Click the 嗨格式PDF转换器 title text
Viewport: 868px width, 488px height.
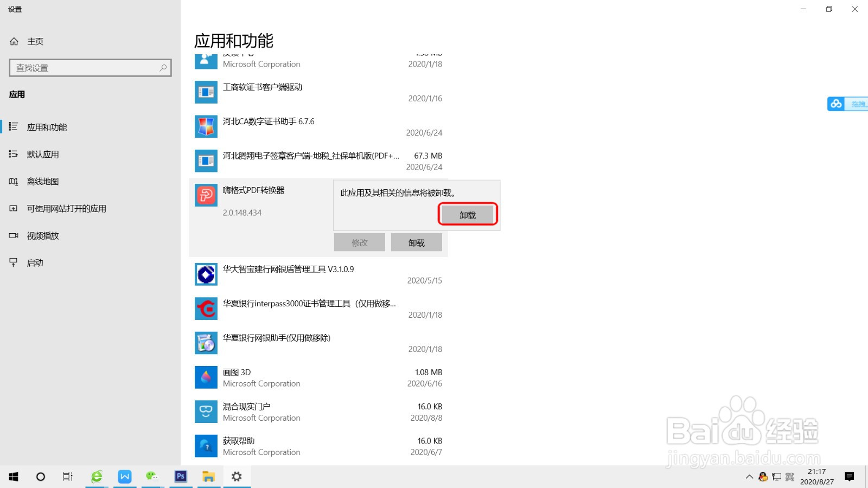253,190
